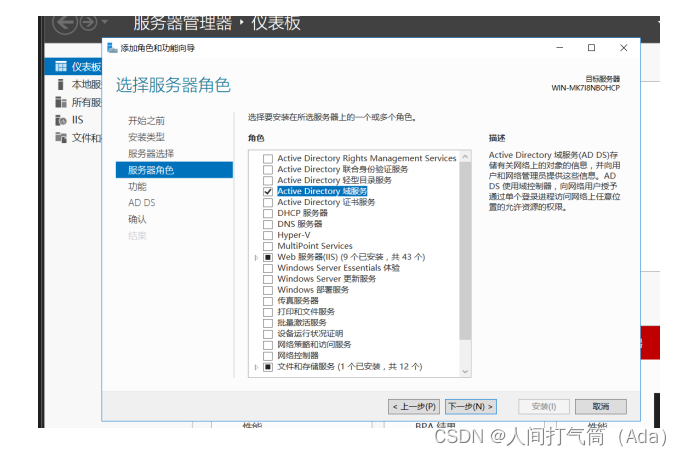
Task: Click the wizard title bar icon
Action: click(112, 47)
